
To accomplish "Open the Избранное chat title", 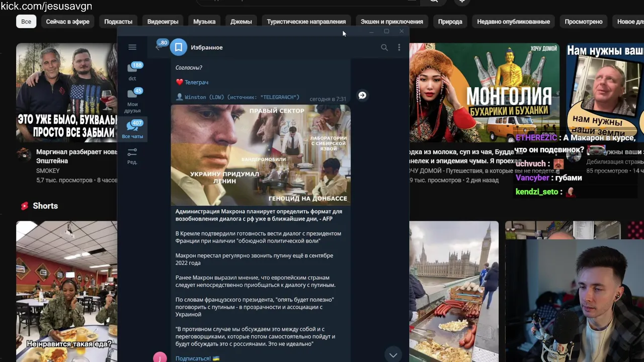I will [x=206, y=47].
